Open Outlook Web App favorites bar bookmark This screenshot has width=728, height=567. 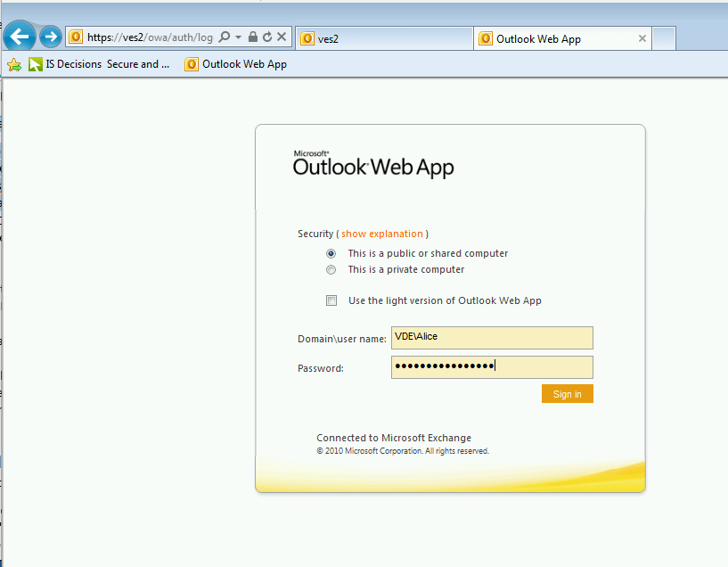235,64
